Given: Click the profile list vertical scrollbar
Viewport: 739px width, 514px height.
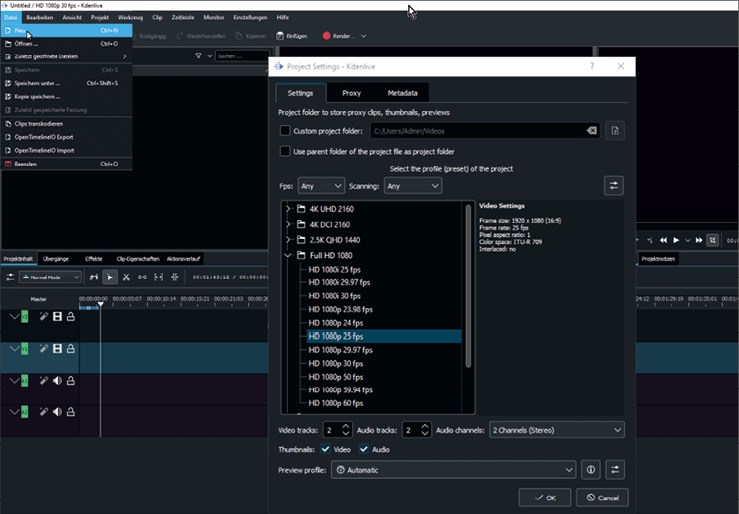Looking at the screenshot, I should 468,300.
